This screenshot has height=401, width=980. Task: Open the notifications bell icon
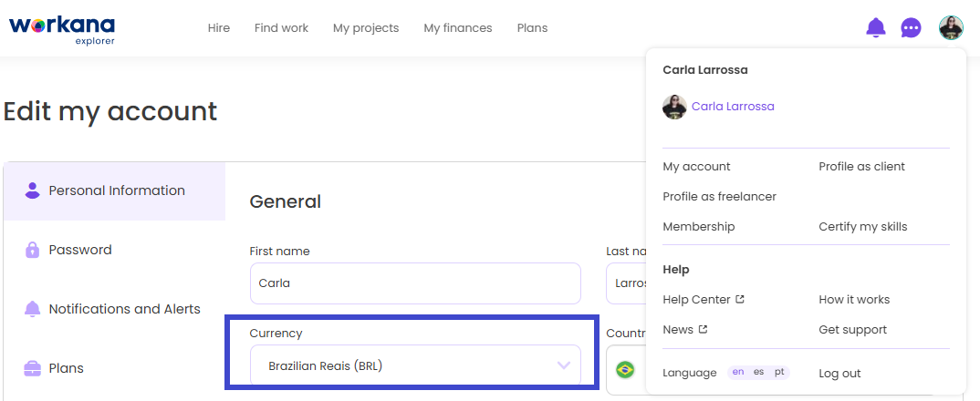coord(876,27)
